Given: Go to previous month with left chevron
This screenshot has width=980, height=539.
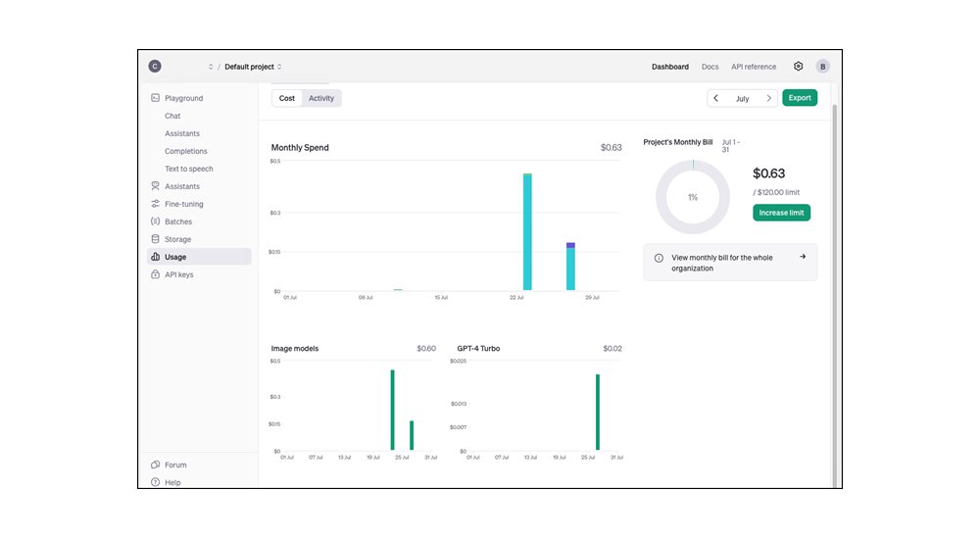Looking at the screenshot, I should click(x=716, y=98).
